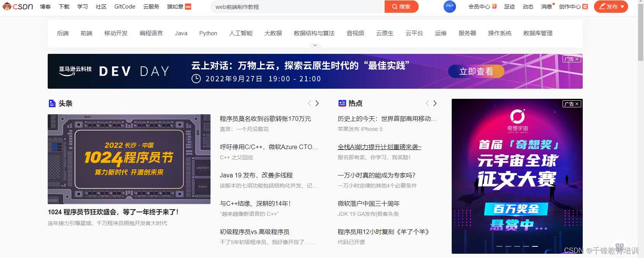Select the 云原生 category tab

click(x=385, y=33)
